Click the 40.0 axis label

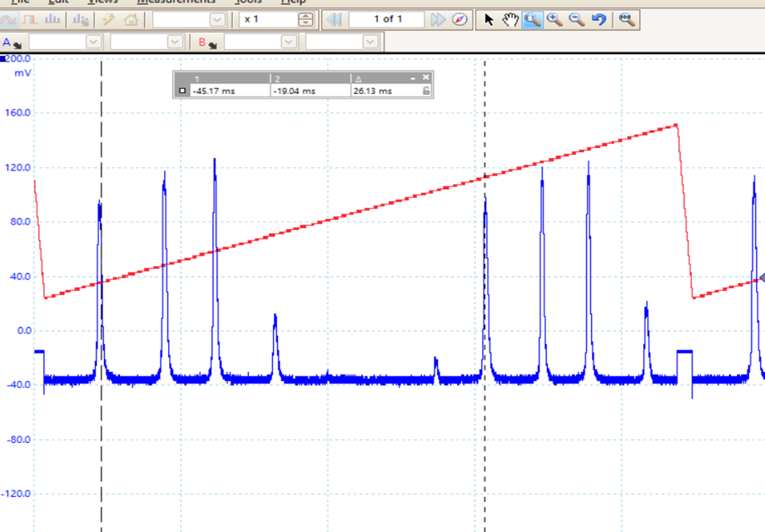21,276
